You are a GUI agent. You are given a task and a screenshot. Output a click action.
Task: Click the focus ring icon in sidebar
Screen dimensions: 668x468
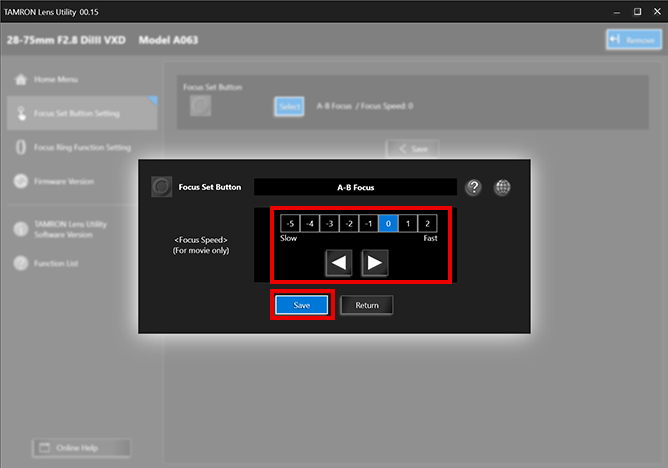pyautogui.click(x=20, y=147)
